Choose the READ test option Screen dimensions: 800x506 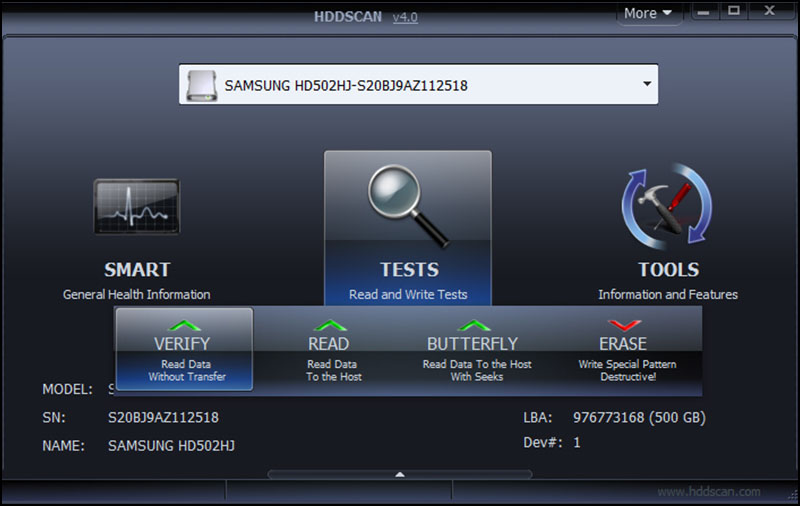click(x=332, y=351)
